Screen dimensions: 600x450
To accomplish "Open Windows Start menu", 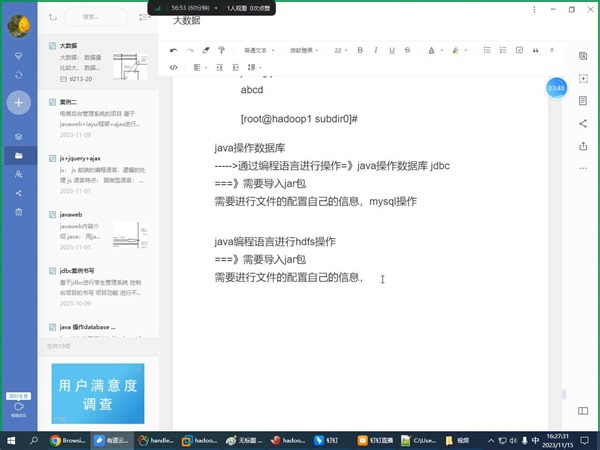I will click(x=11, y=440).
